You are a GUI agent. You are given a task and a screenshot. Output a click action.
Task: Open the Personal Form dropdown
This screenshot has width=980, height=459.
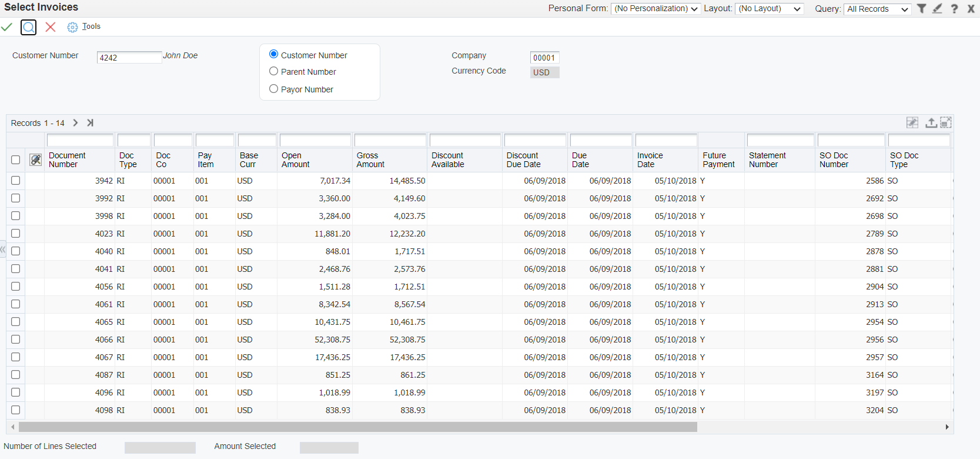click(x=655, y=9)
